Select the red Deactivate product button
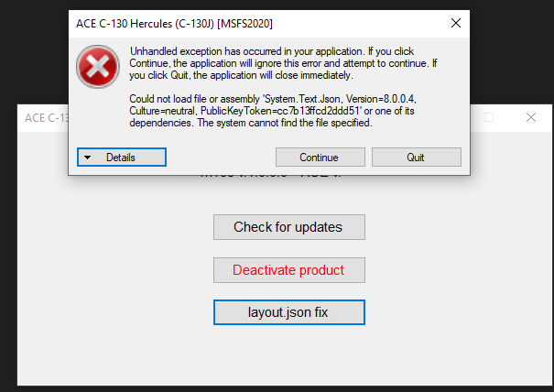The width and height of the screenshot is (554, 392). click(289, 270)
